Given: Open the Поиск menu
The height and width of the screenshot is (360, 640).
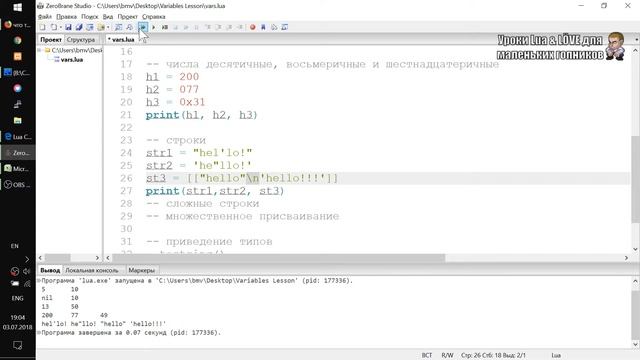Looking at the screenshot, I should pos(90,17).
